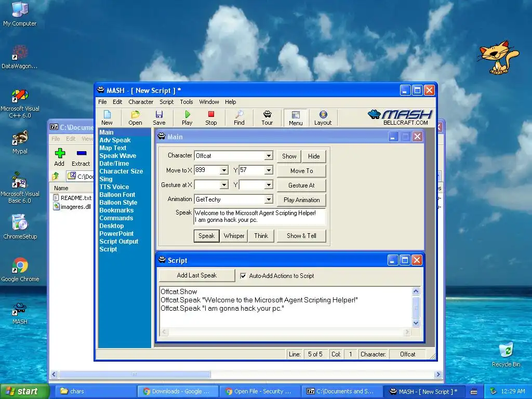Viewport: 532px width, 399px height.
Task: Click the script output down scroll arrow
Action: click(416, 323)
